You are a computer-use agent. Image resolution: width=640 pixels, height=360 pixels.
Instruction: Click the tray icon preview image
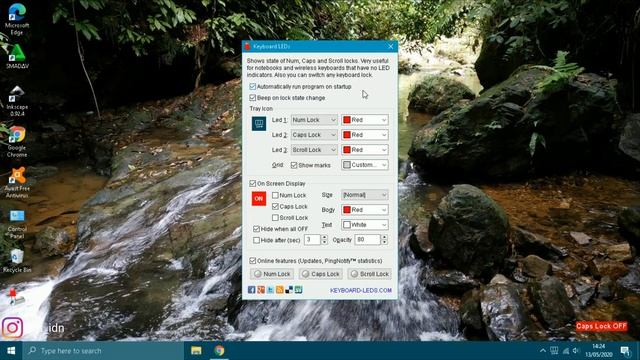click(x=259, y=124)
